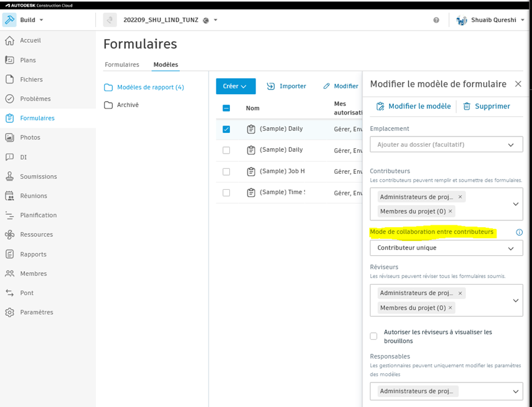Open the help question mark icon
532x407 pixels.
click(436, 20)
